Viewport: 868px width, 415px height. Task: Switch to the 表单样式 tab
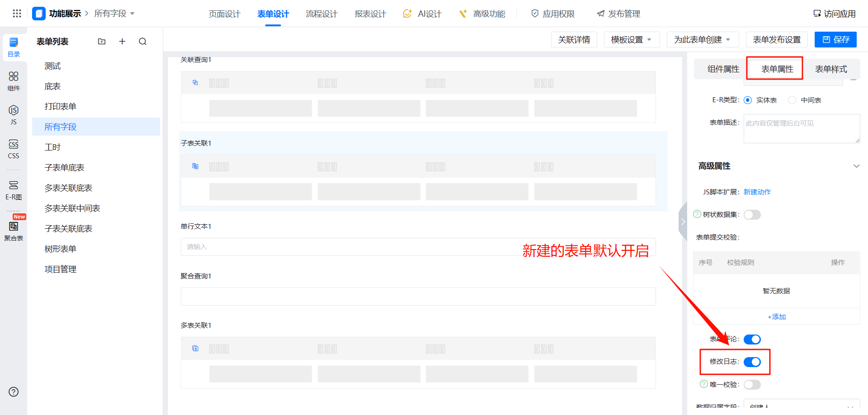tap(831, 69)
